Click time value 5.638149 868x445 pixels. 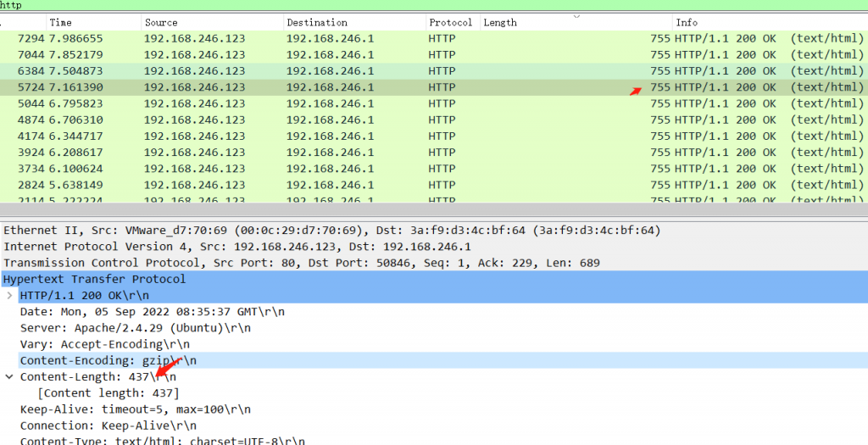click(x=75, y=185)
